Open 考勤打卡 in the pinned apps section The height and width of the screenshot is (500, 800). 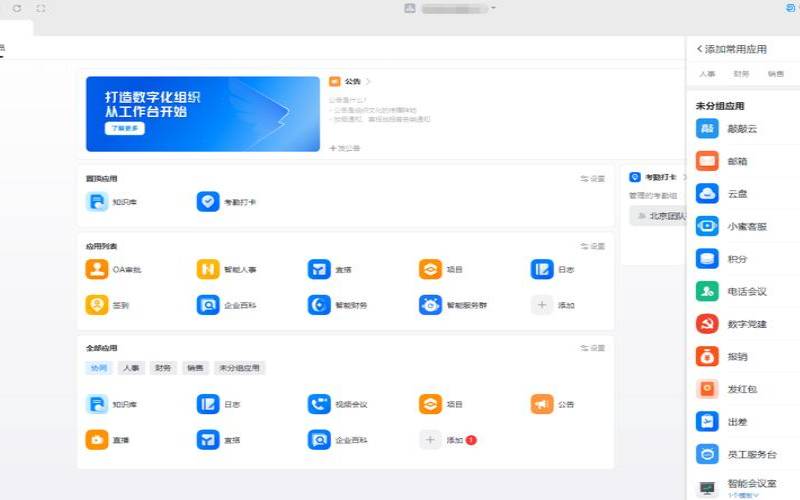(227, 202)
